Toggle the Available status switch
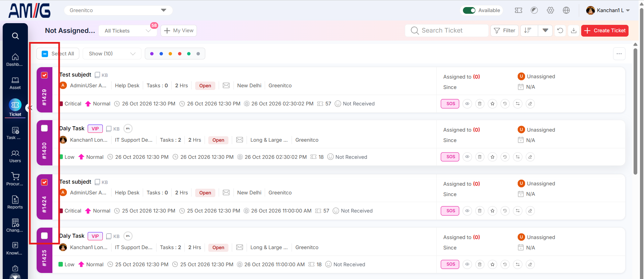644x279 pixels. [469, 10]
